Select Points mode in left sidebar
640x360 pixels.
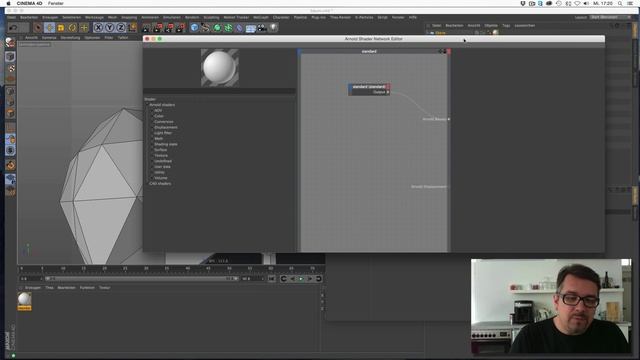pos(11,91)
